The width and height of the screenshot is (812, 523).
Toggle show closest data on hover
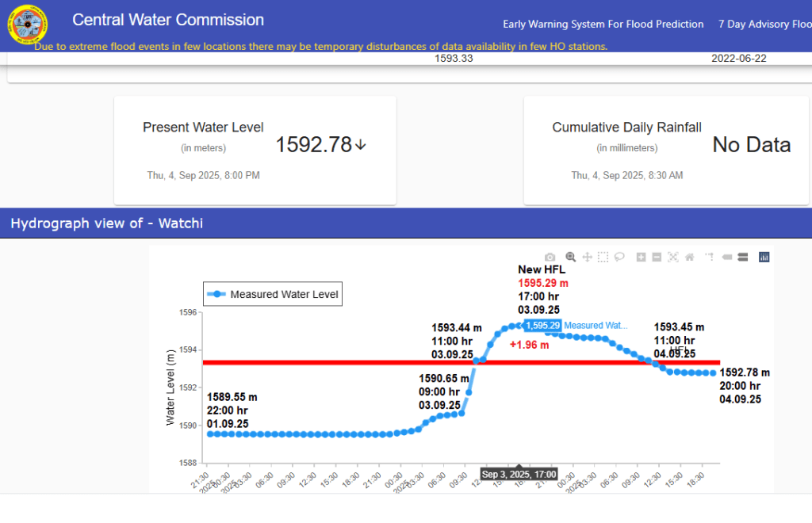pos(727,257)
